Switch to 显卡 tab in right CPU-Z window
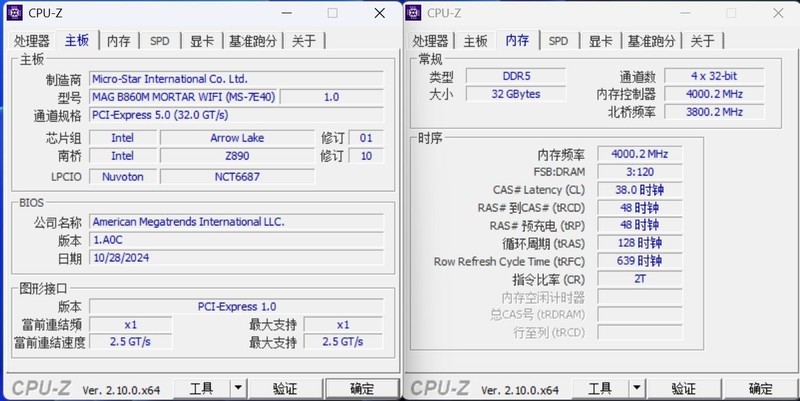The image size is (800, 401). click(x=601, y=41)
